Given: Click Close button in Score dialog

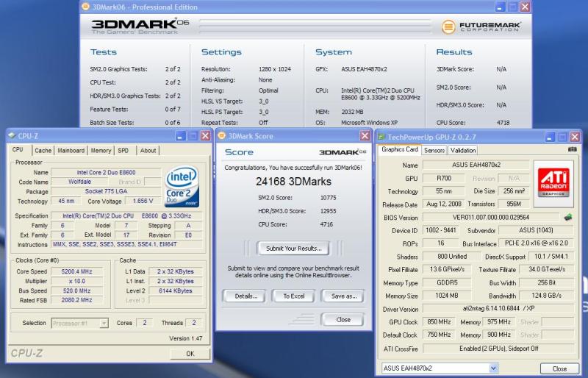Looking at the screenshot, I should tap(343, 320).
